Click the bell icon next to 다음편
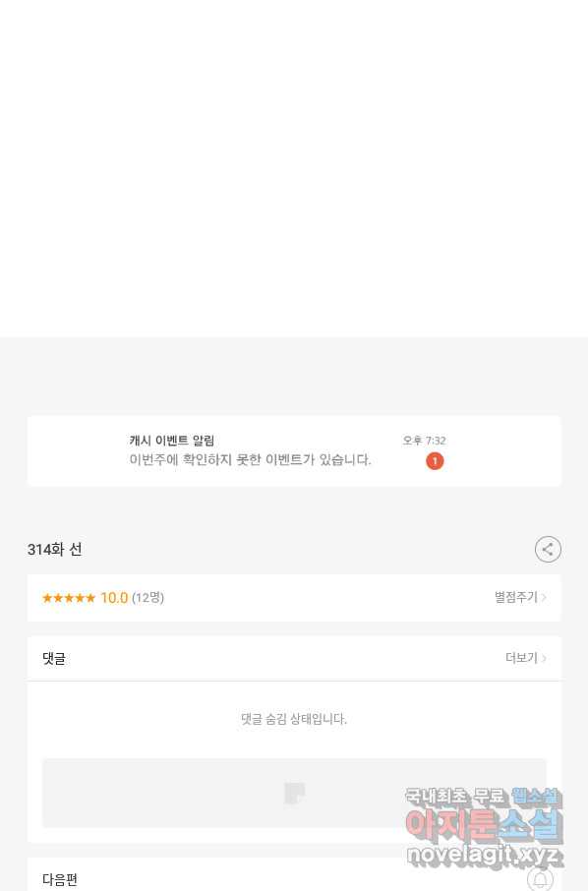This screenshot has height=891, width=588. point(540,879)
